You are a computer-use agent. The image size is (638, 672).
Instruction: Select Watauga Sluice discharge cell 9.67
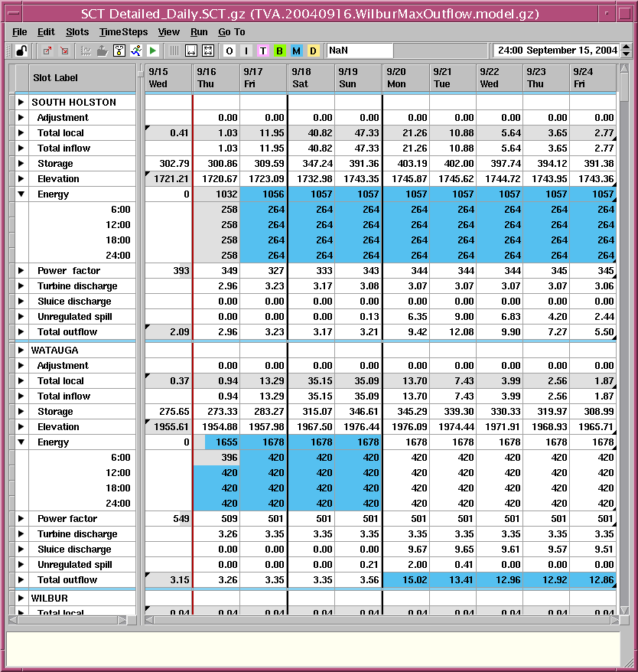coord(405,550)
